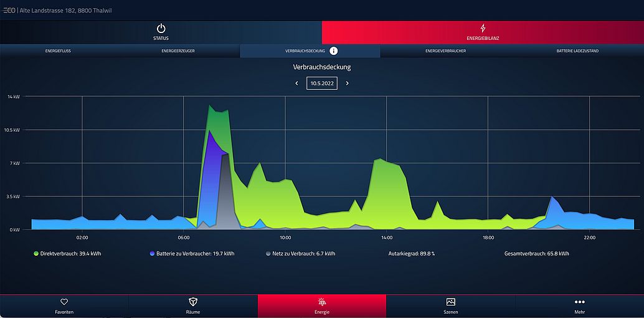Open Favoriten heart icon
The height and width of the screenshot is (318, 644).
coord(64,302)
